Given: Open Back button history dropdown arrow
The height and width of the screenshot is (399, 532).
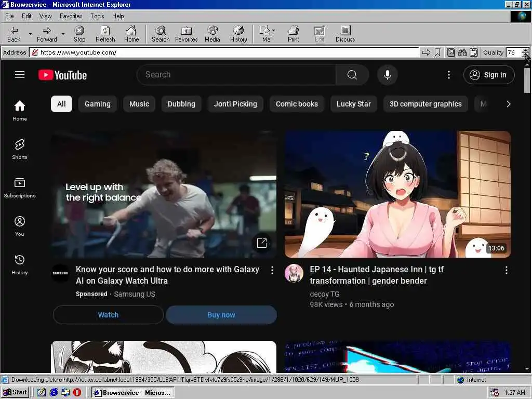Looking at the screenshot, I should (x=30, y=34).
